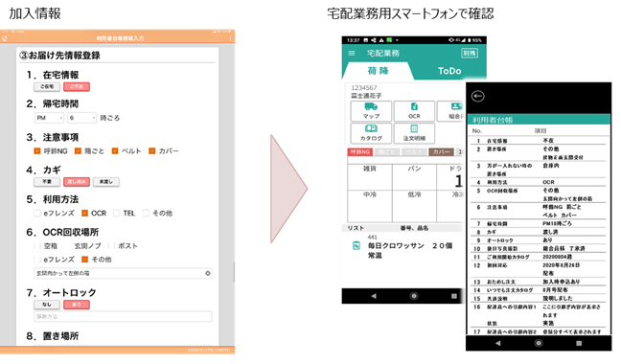Open the 組合員 card icon tile
The width and height of the screenshot is (621, 364).
coord(451,111)
